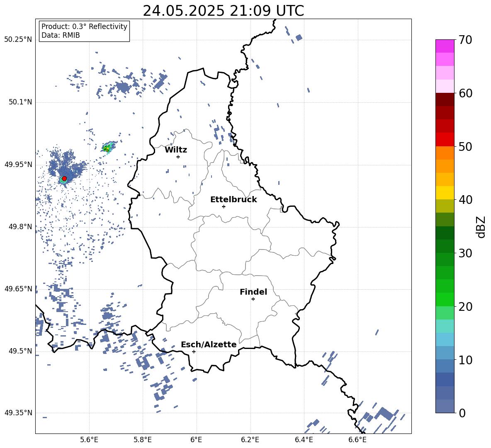Click the Esch/Alzette station cross marker
This screenshot has height=448, width=491.
[194, 351]
